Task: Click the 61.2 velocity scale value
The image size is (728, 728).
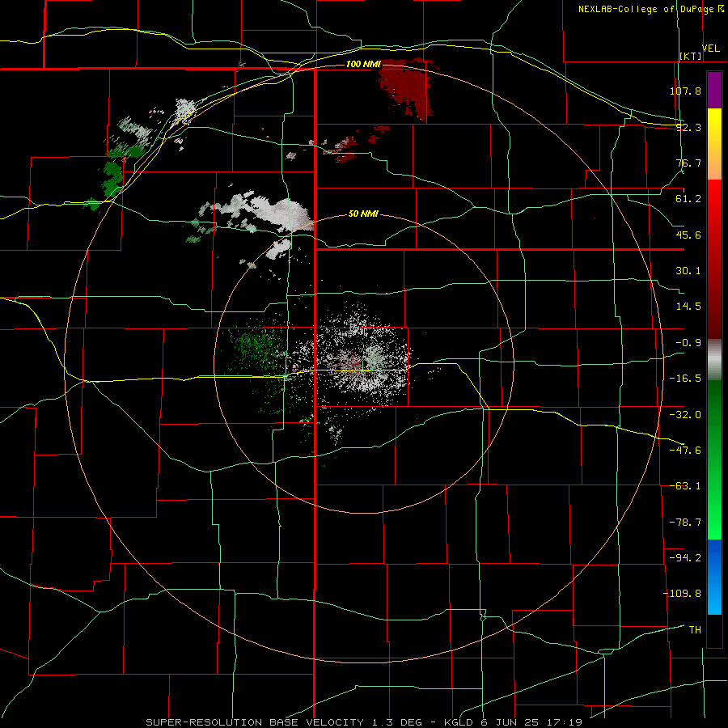Action: [688, 199]
